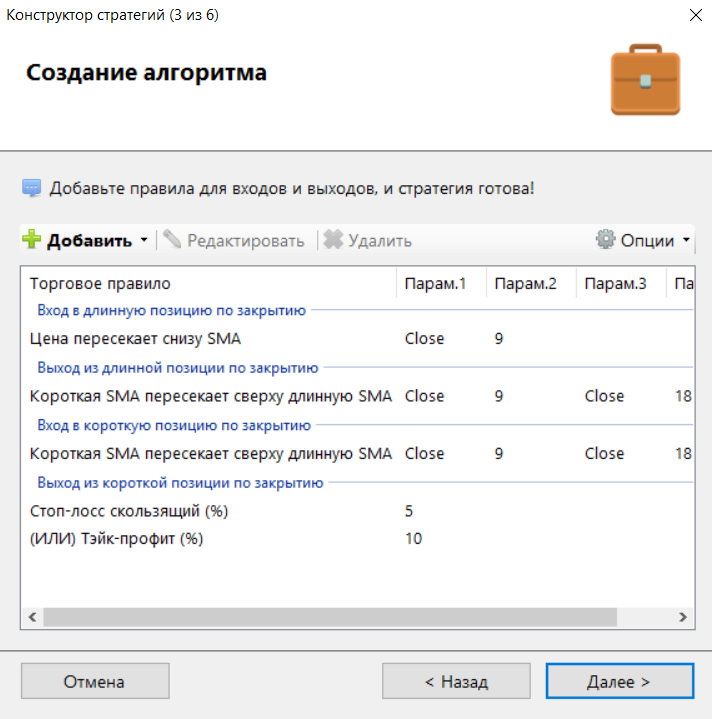
Task: Click the Редактировать toolbar label
Action: click(x=246, y=241)
